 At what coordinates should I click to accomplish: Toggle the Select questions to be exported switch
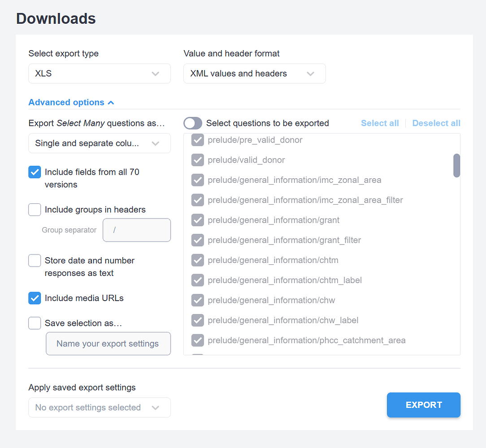tap(193, 123)
